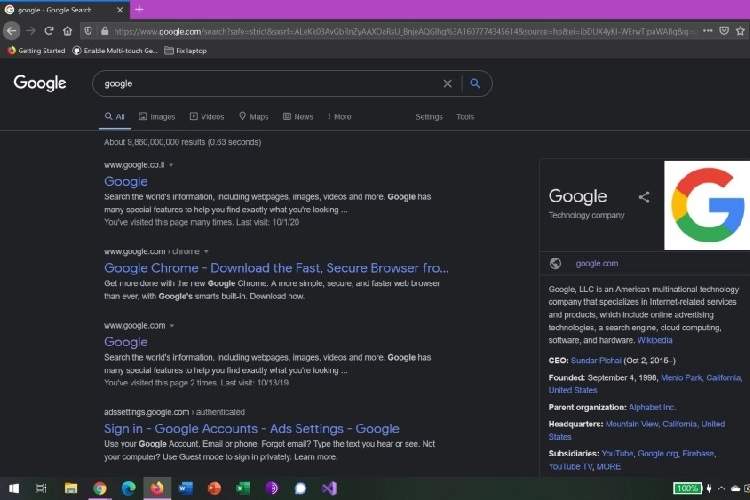Screen dimensions: 750x500
Task: Reload the page with the refresh icon
Action: click(48, 31)
